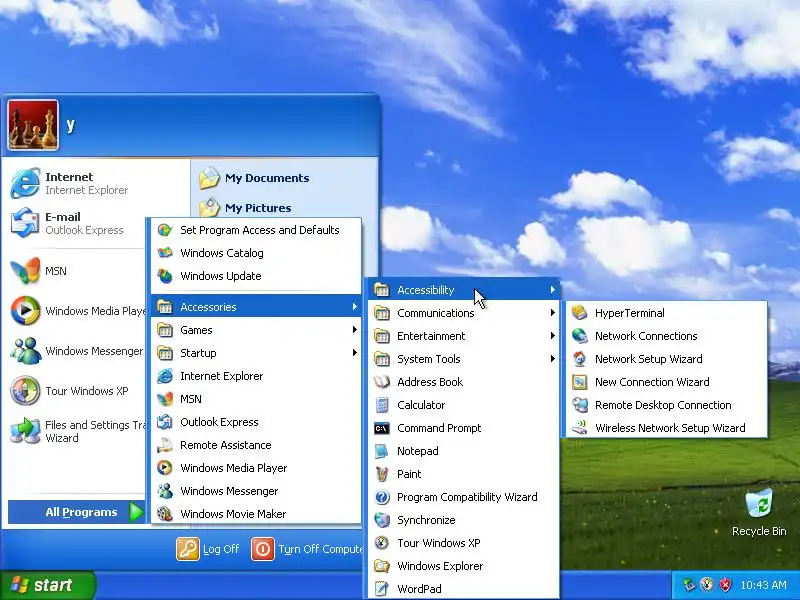Image resolution: width=800 pixels, height=600 pixels.
Task: Click the Windows Messenger pinned list icon
Action: click(25, 351)
